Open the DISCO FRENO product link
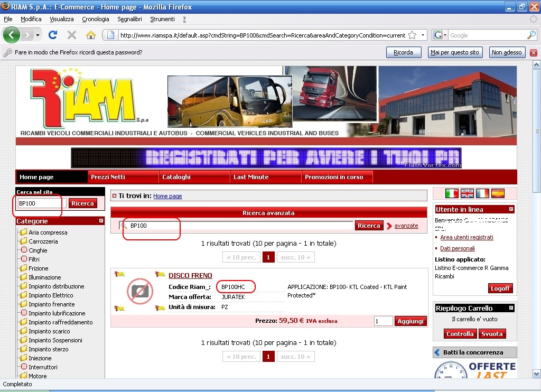The image size is (541, 392). pyautogui.click(x=190, y=275)
